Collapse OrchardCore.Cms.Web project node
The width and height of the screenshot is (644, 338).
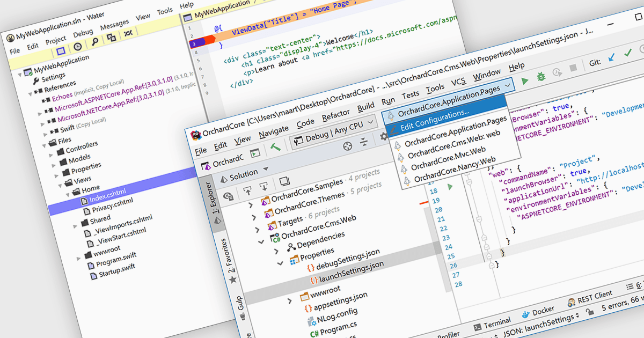261,242
